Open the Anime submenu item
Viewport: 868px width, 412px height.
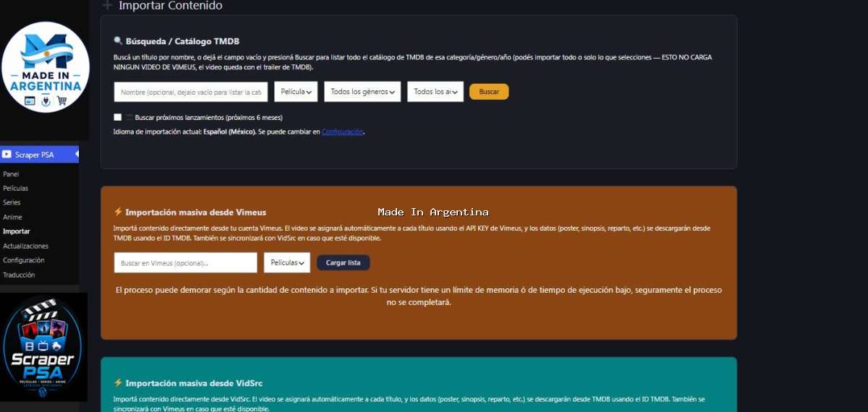tap(12, 217)
